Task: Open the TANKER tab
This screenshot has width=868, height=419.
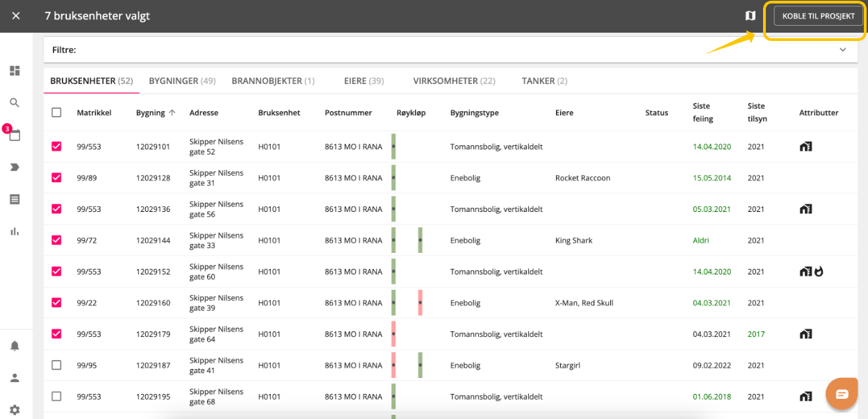Action: (x=544, y=81)
